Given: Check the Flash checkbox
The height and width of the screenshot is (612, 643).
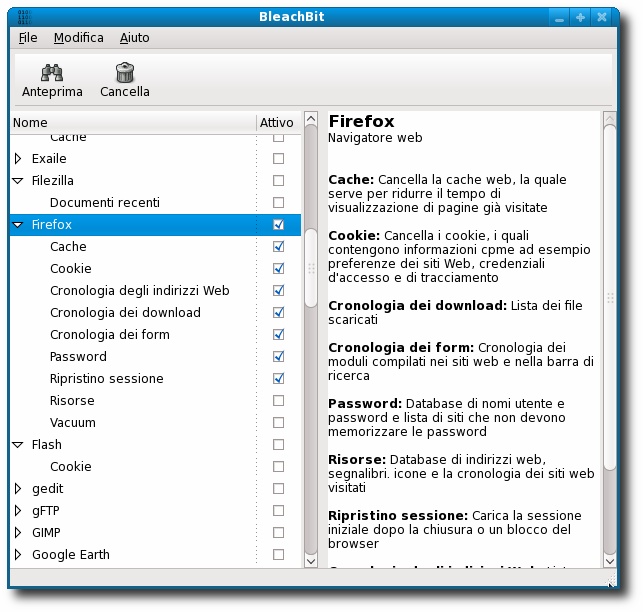Looking at the screenshot, I should coord(278,444).
